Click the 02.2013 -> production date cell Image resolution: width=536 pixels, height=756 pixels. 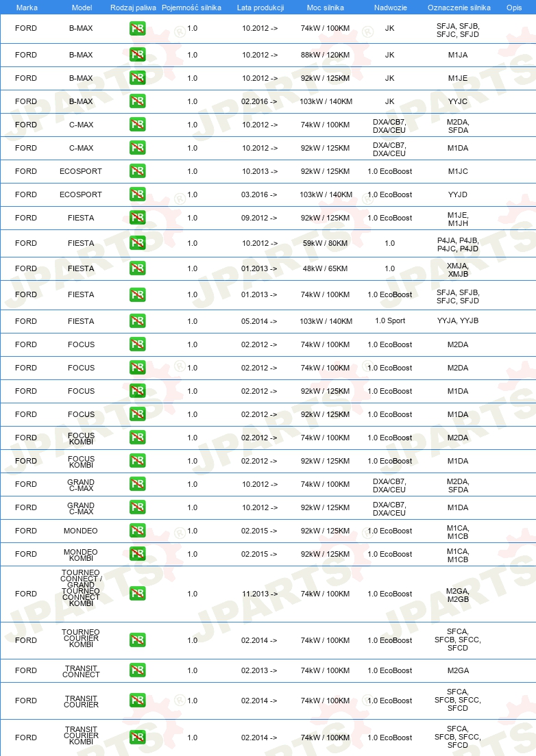[260, 670]
